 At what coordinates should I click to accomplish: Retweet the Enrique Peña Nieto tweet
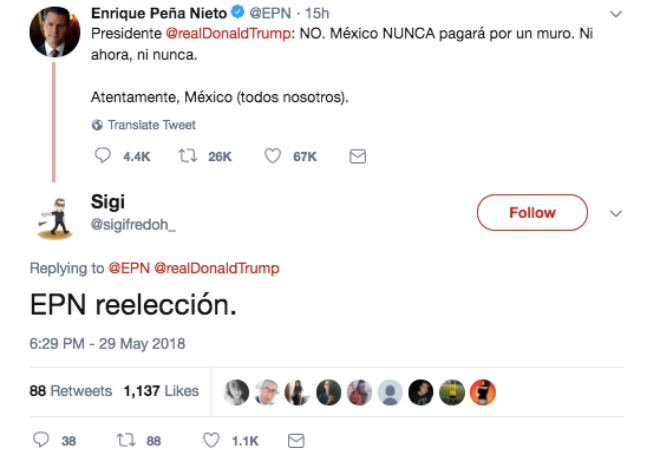[185, 156]
